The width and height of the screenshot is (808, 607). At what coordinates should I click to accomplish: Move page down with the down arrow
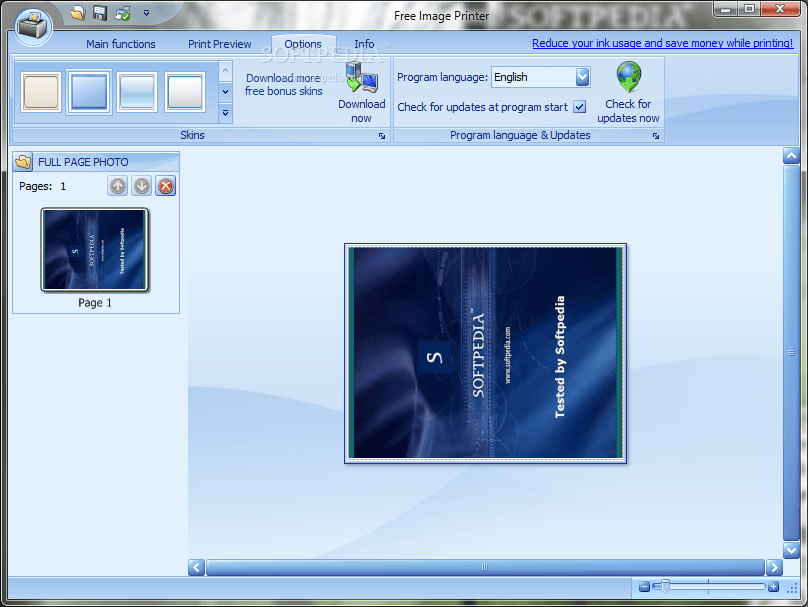click(142, 186)
